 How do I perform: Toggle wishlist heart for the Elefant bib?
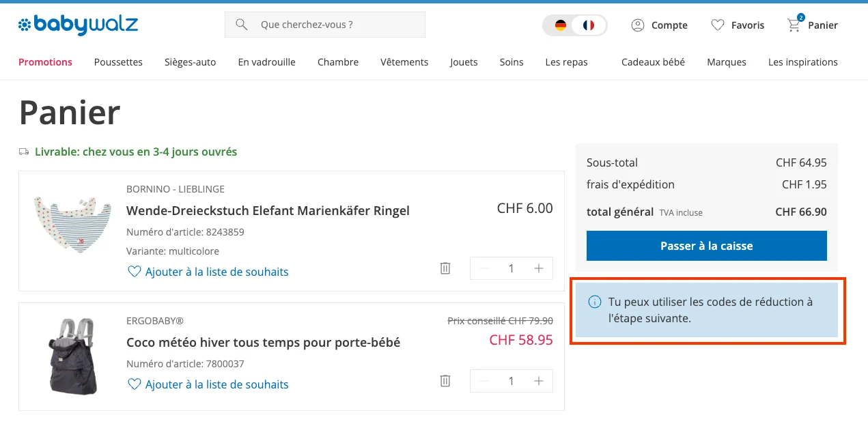point(135,272)
